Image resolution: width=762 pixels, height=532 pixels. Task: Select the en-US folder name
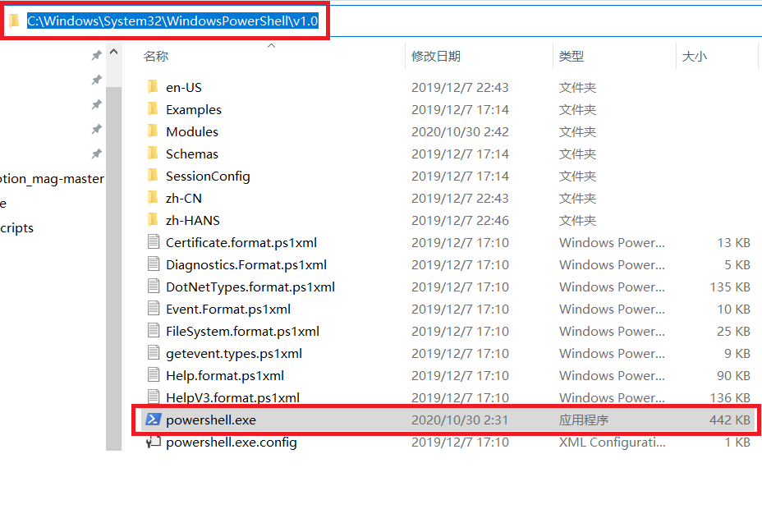point(184,88)
